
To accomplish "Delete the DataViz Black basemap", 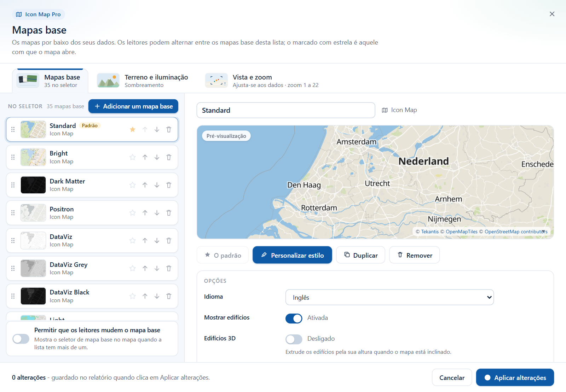I will click(x=169, y=296).
